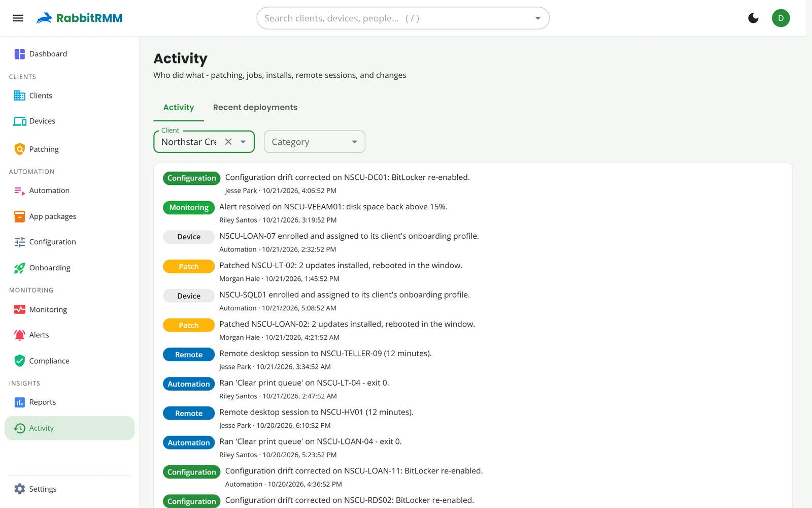Click Configuration badge for NSCU-LOAN-11
Viewport: 812px width, 508px height.
click(x=192, y=472)
